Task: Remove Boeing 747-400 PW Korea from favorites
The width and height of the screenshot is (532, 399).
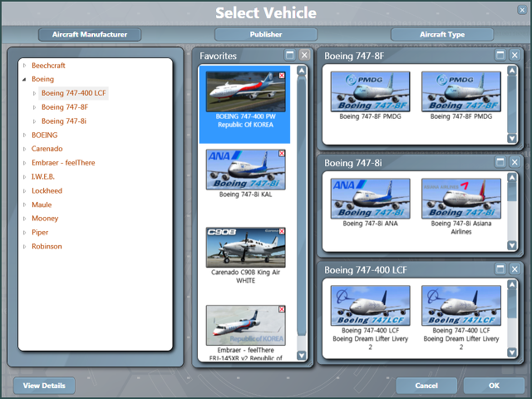Action: 282,76
